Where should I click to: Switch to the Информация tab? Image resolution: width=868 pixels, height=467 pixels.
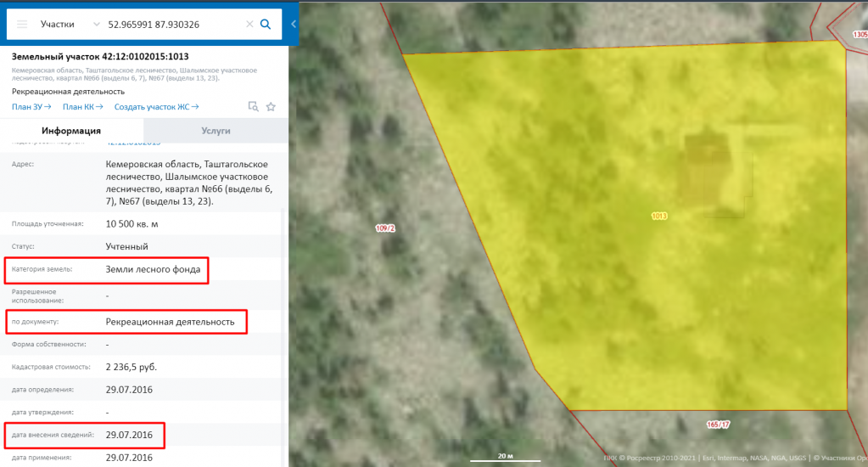pos(71,131)
